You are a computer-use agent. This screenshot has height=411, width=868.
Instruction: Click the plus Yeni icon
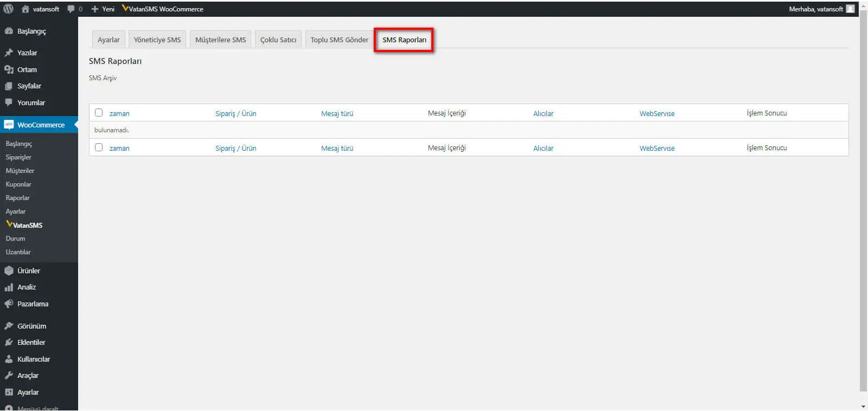click(x=95, y=9)
